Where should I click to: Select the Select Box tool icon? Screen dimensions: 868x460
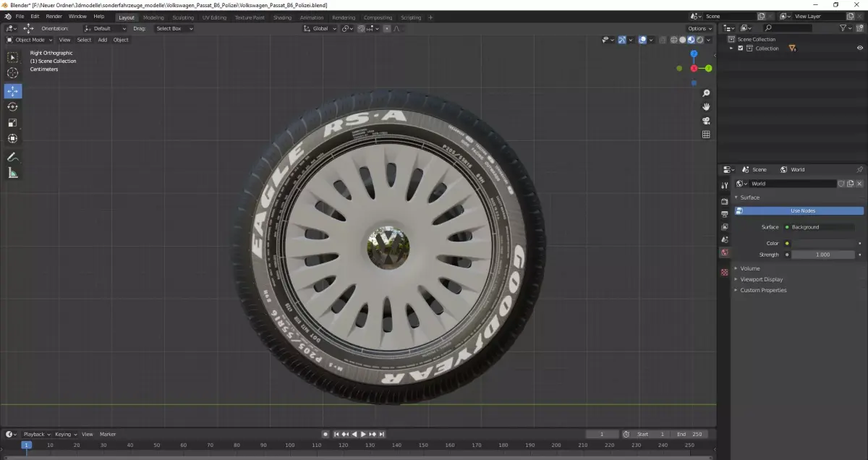tap(12, 57)
